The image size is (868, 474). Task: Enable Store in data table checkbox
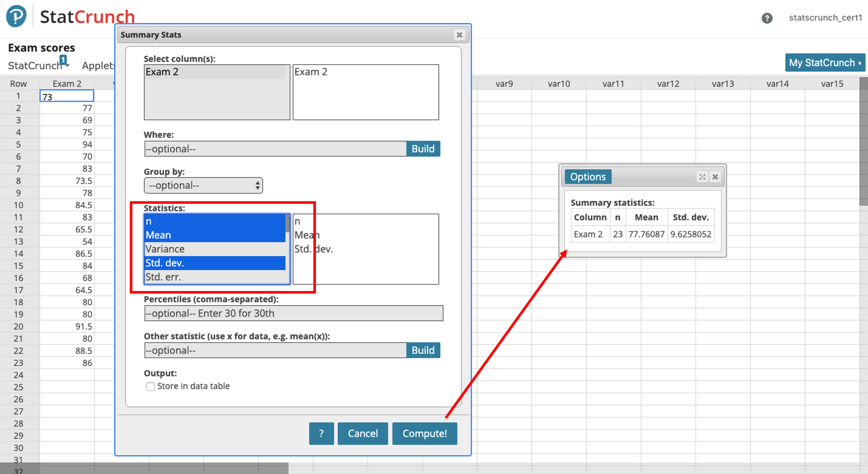[x=151, y=386]
